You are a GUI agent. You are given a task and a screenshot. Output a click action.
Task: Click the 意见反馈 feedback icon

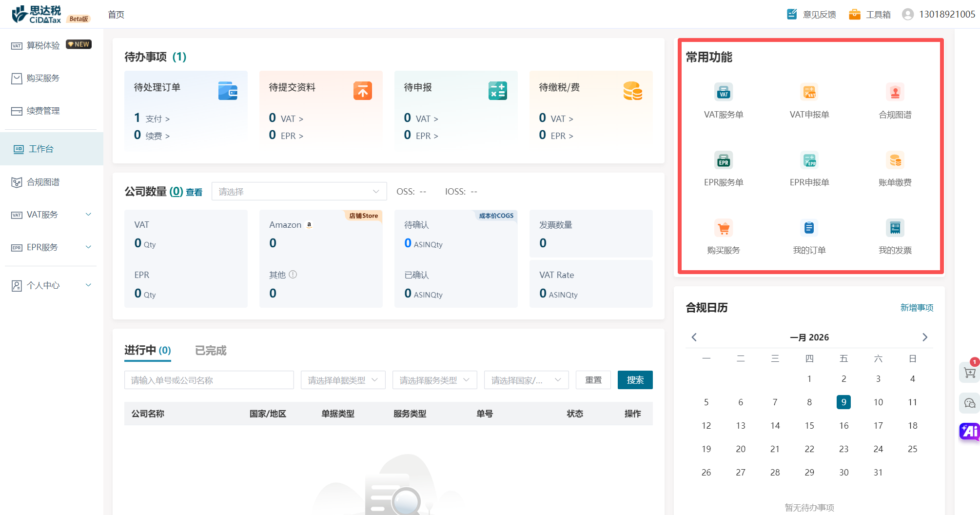(x=792, y=14)
